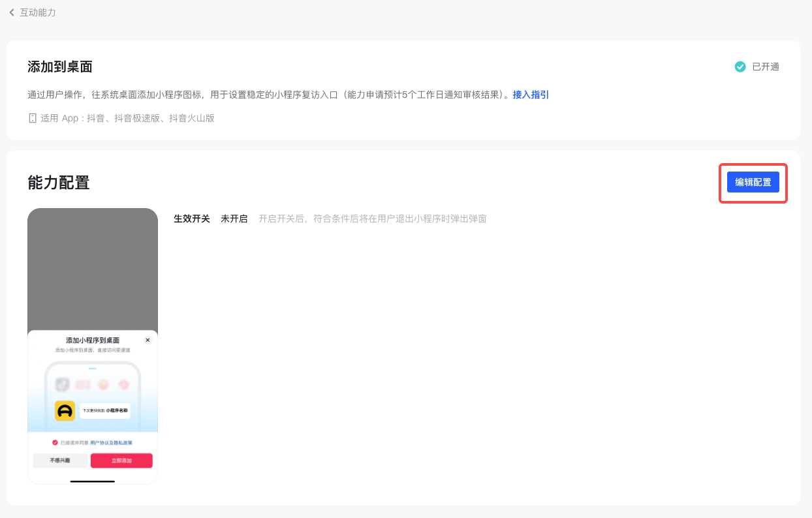The width and height of the screenshot is (812, 518).
Task: Click the 小程序名称 tooltip bubble
Action: pyautogui.click(x=105, y=410)
